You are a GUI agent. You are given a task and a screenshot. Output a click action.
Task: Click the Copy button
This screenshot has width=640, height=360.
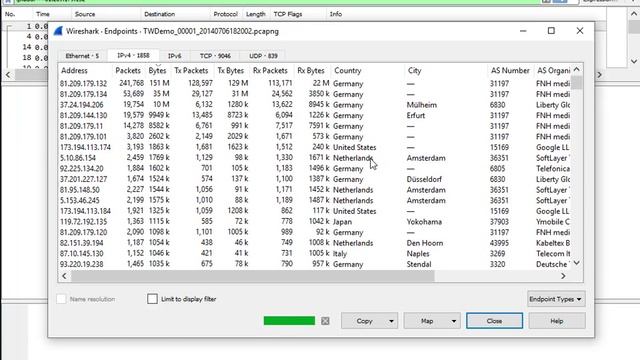tap(364, 321)
